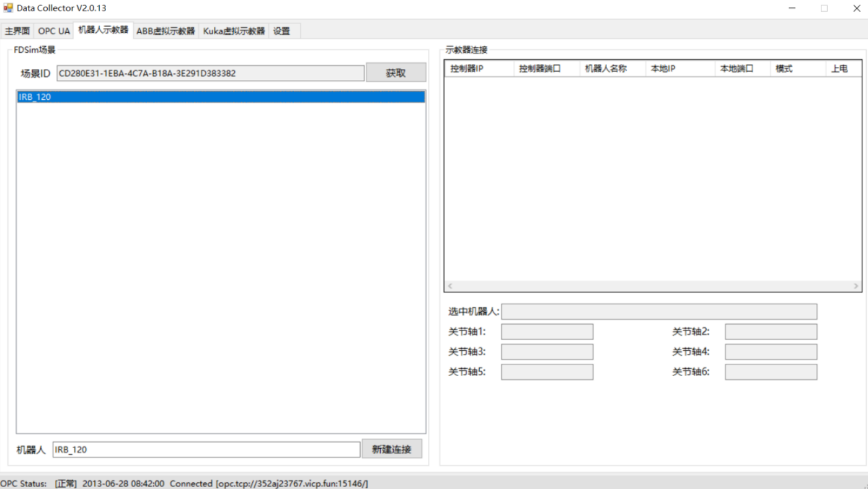Image resolution: width=868 pixels, height=489 pixels.
Task: Click the 选中机器人 field
Action: 658,311
